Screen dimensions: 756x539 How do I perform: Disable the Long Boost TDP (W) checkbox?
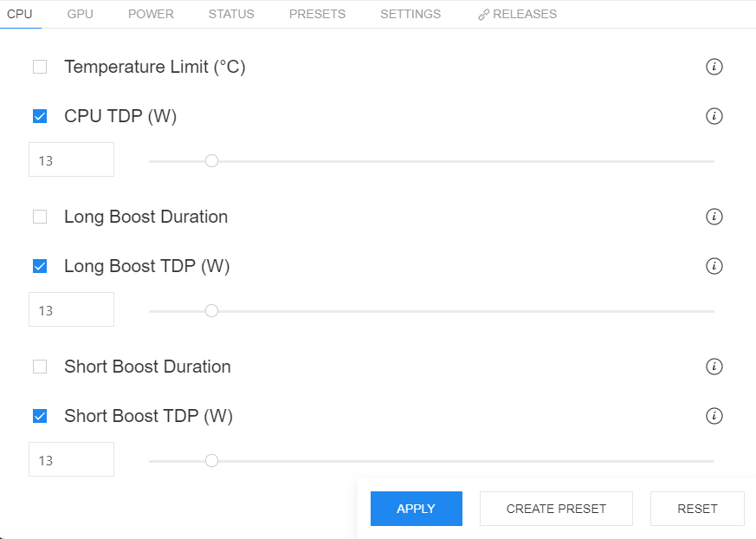(40, 266)
